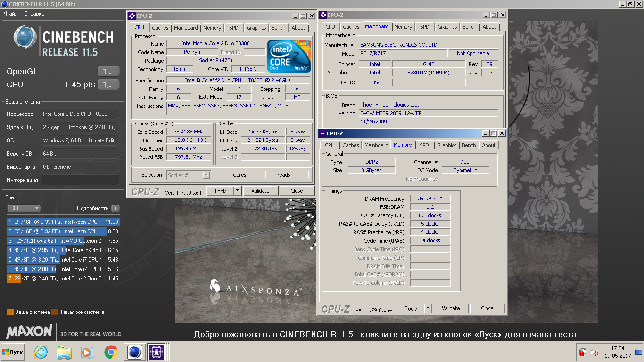644x362 pixels.
Task: Select ranking row 12Я/12П AMD Opteron
Action: 63,241
